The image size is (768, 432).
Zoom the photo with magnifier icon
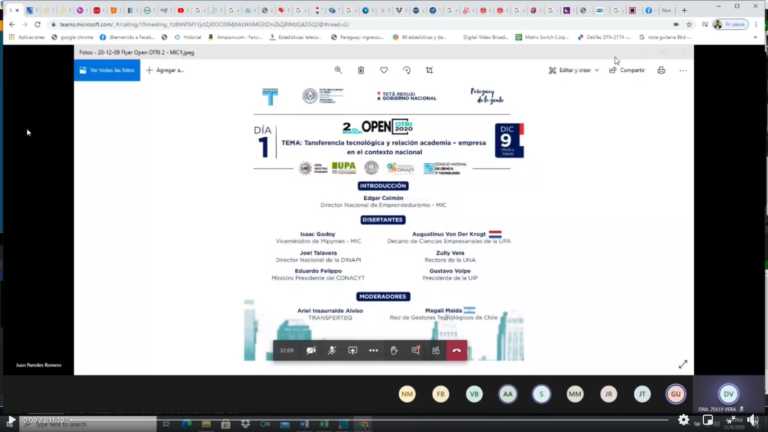(338, 71)
